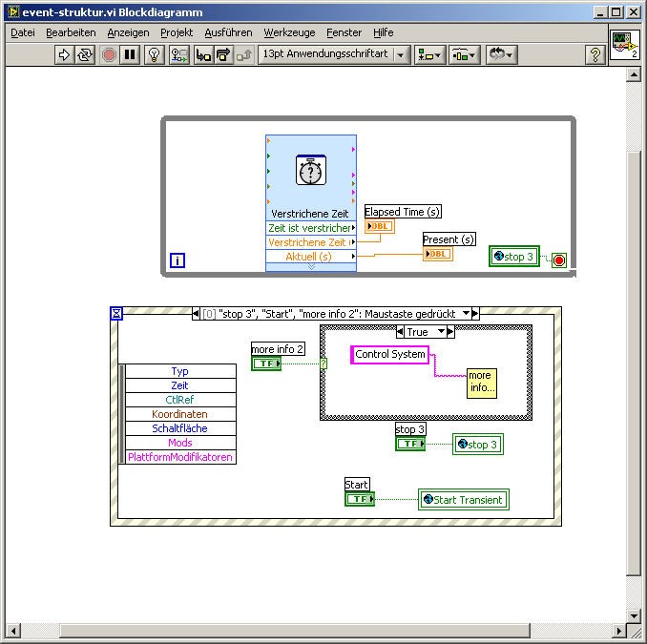Toggle Highlight Execution light bulb
This screenshot has height=644, width=647.
155,54
